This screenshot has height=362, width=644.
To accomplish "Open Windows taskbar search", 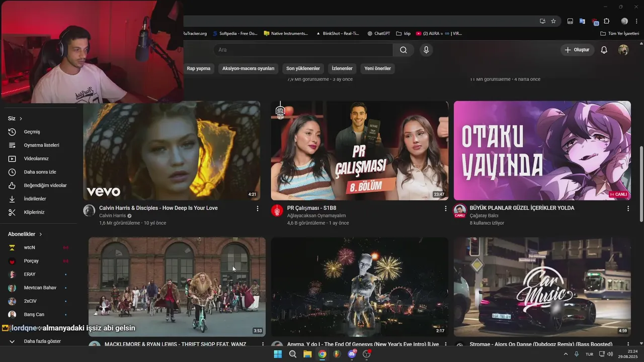I will [292, 354].
